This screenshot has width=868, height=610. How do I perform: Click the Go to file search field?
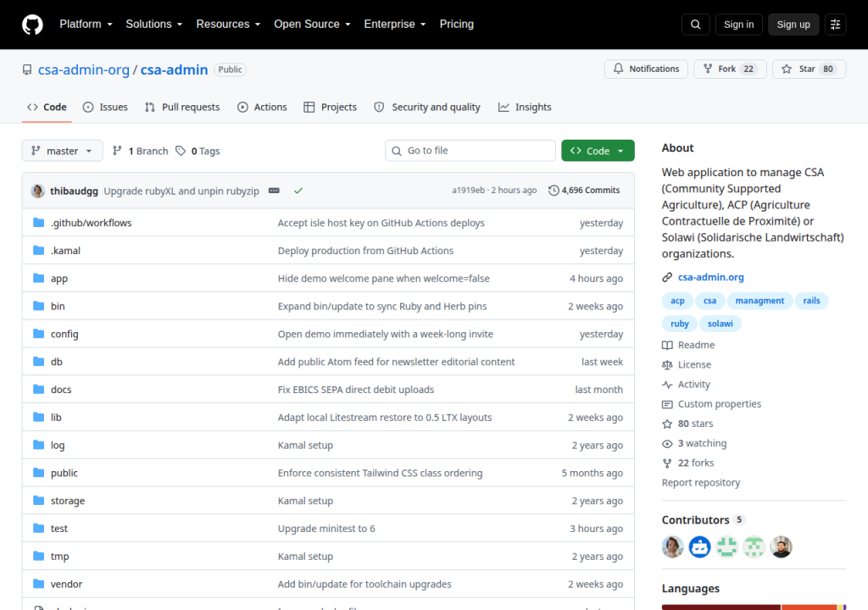tap(470, 151)
